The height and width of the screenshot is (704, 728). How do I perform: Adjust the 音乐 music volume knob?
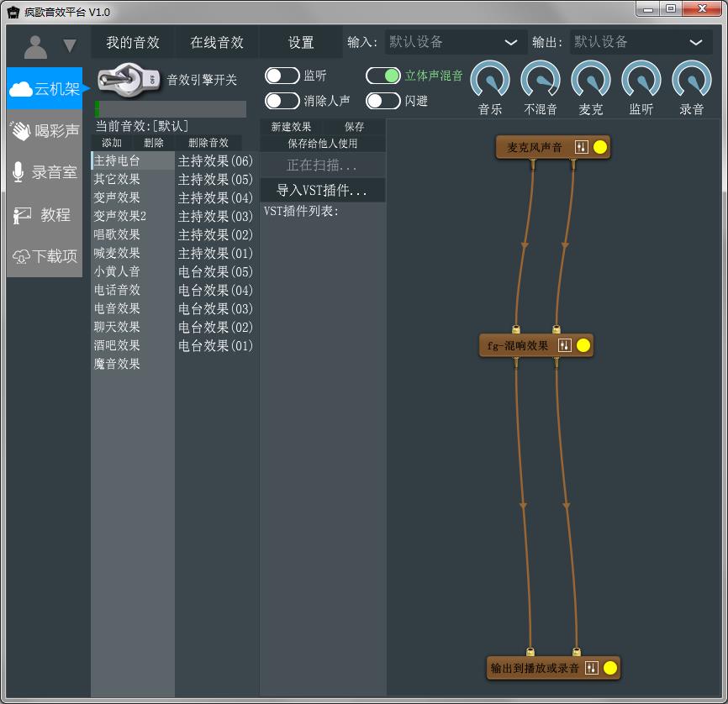[x=490, y=81]
